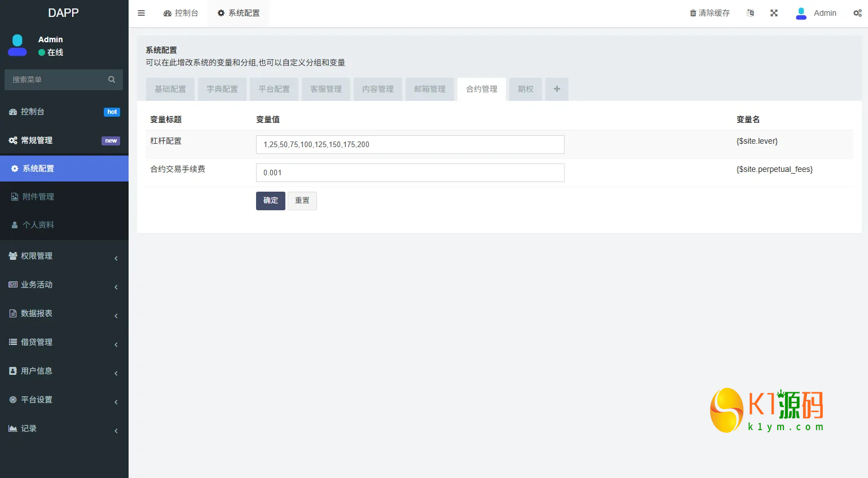Click the 业务活动 newspaper icon

(13, 285)
